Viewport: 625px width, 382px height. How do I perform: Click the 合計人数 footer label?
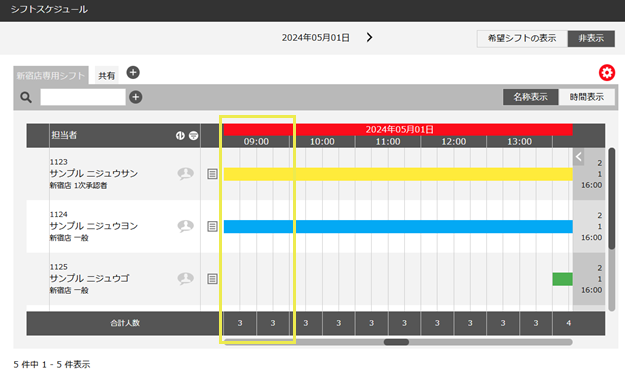pyautogui.click(x=125, y=323)
